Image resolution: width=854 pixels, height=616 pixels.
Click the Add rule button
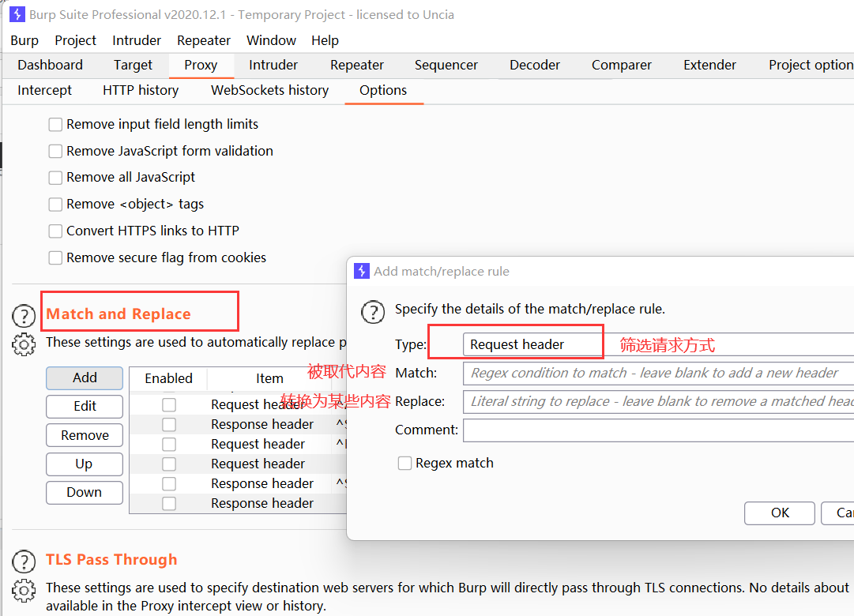point(85,378)
